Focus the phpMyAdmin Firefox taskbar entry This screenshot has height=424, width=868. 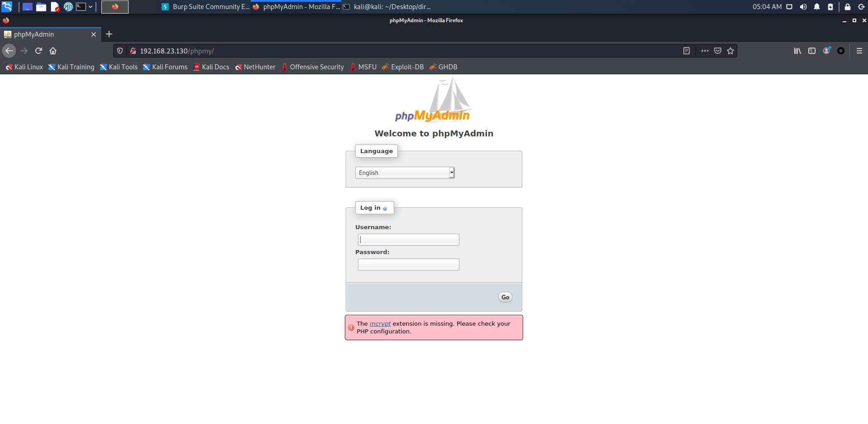coord(296,7)
